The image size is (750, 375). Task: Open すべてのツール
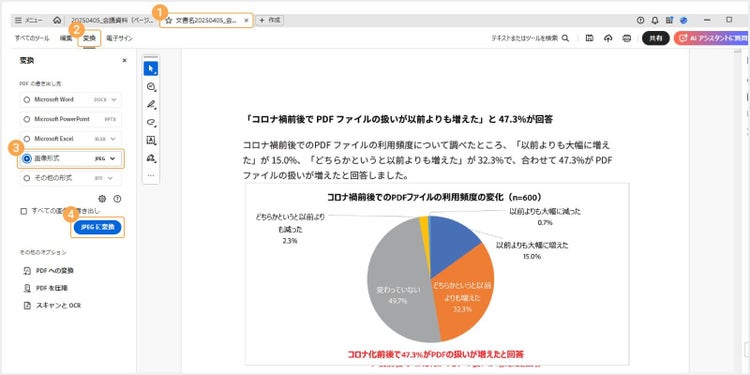pyautogui.click(x=32, y=38)
